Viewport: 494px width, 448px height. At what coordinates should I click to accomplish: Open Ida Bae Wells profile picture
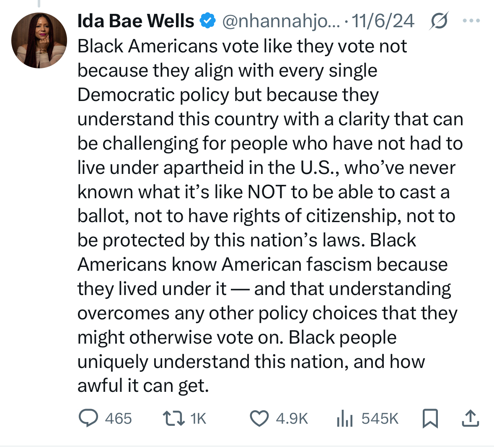point(39,40)
